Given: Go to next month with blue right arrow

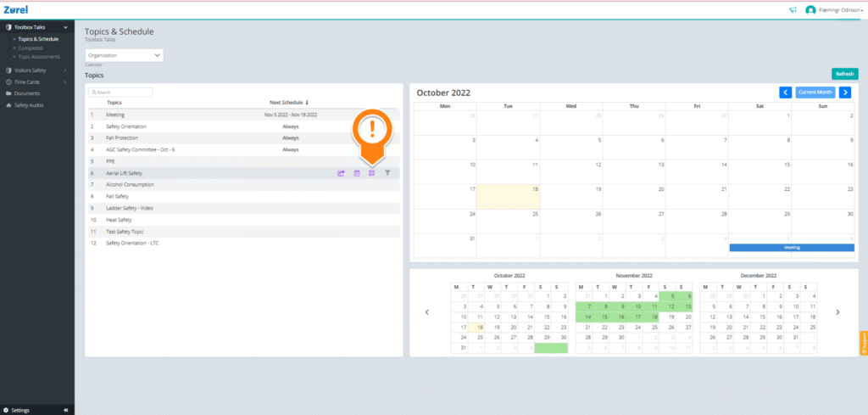Looking at the screenshot, I should 845,93.
